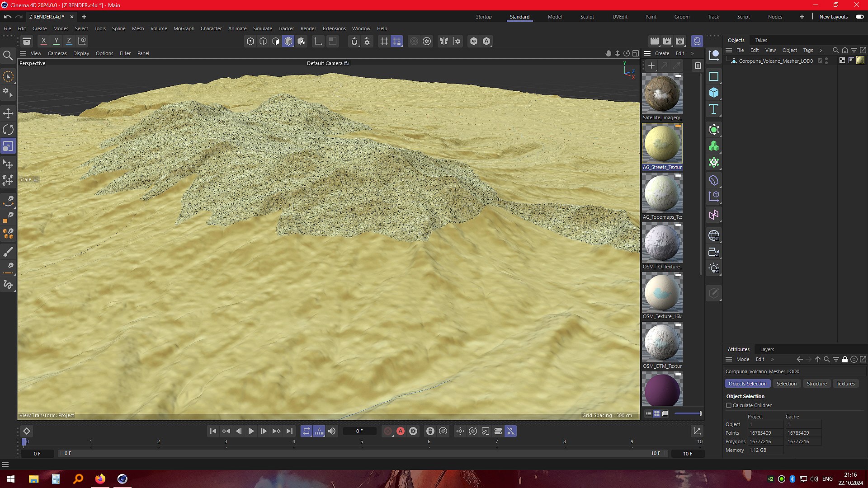Open the Structure attributes button
Image resolution: width=868 pixels, height=488 pixels.
[x=816, y=384]
